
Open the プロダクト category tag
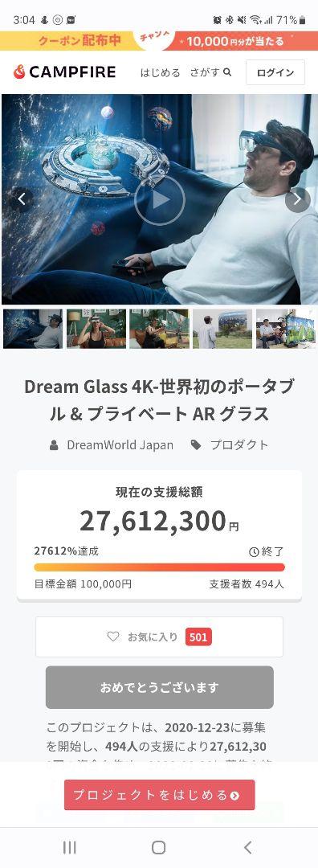(239, 445)
